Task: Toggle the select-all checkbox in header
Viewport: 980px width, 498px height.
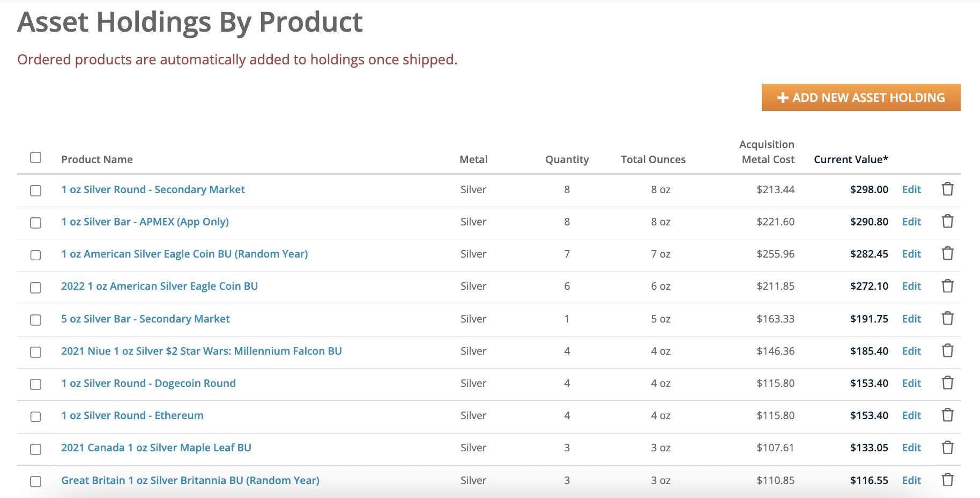Action: [x=35, y=157]
